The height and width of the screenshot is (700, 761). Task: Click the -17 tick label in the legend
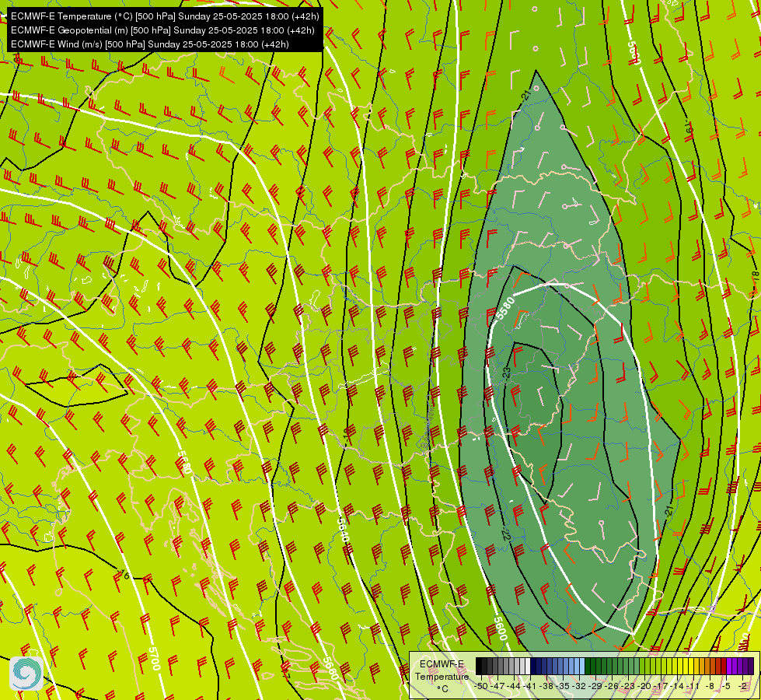click(x=661, y=686)
